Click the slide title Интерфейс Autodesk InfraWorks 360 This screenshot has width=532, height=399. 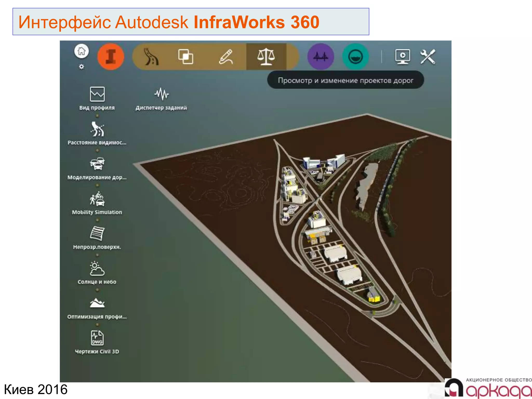169,22
